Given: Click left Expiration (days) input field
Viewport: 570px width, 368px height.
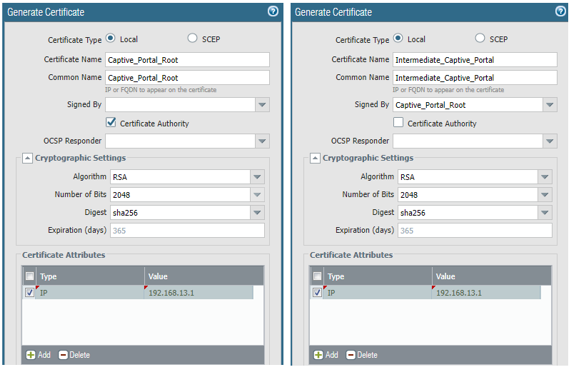Looking at the screenshot, I should point(187,231).
